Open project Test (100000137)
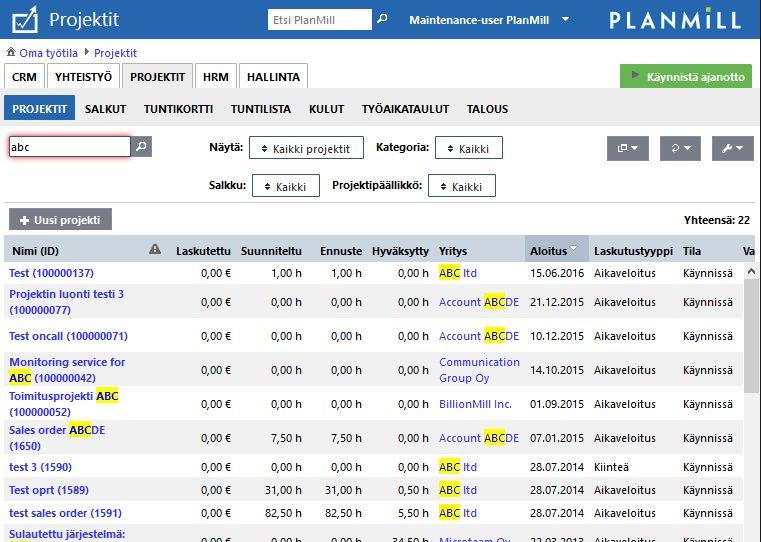This screenshot has width=761, height=542. (51, 273)
